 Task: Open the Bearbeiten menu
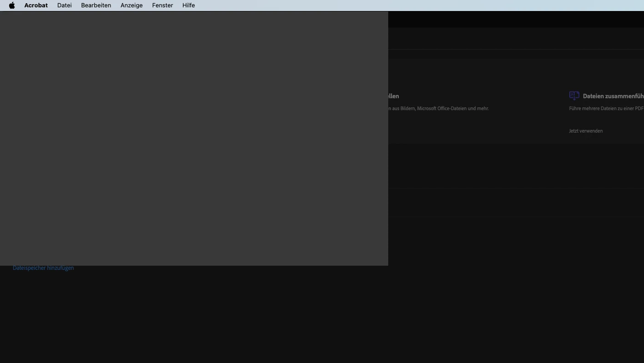pos(96,6)
